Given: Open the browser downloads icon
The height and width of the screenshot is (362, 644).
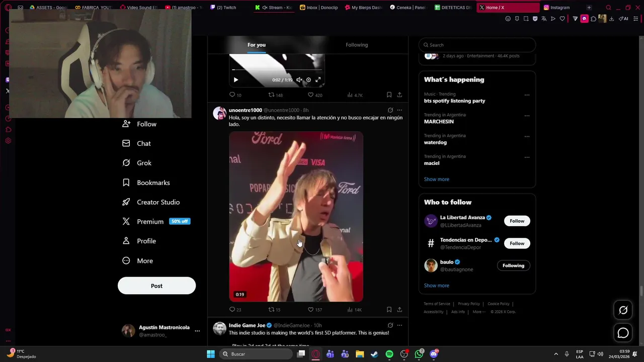Looking at the screenshot, I should (x=611, y=19).
